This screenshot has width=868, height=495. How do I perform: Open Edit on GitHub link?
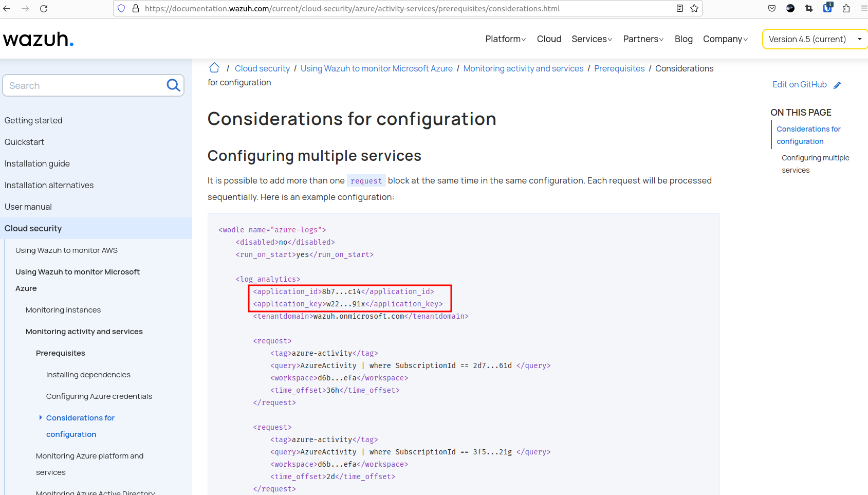(x=800, y=85)
